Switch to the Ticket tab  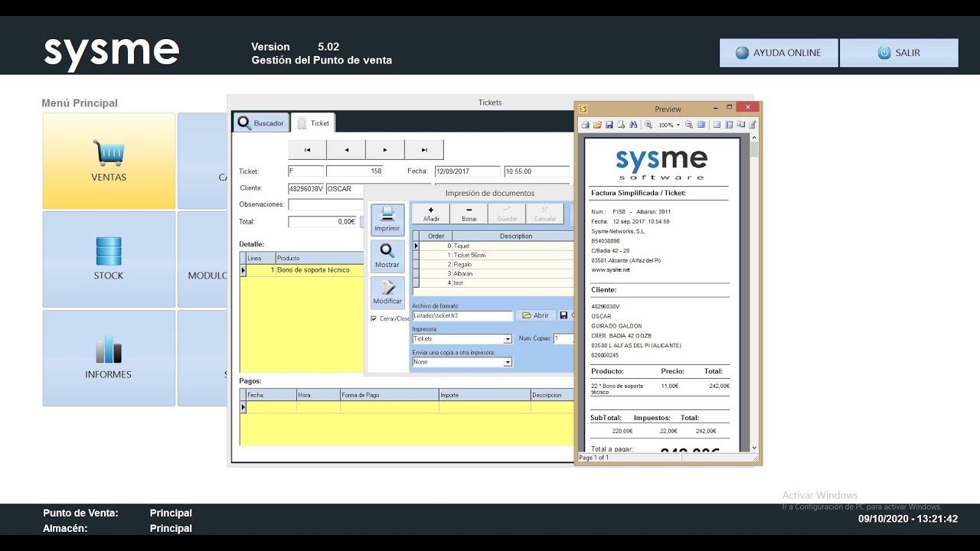click(312, 122)
